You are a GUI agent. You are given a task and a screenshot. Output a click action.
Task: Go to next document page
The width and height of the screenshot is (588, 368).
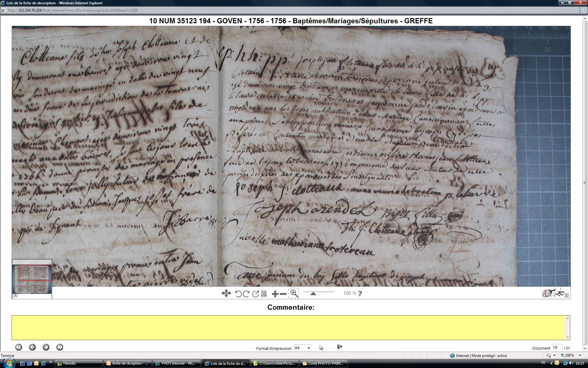(x=46, y=347)
